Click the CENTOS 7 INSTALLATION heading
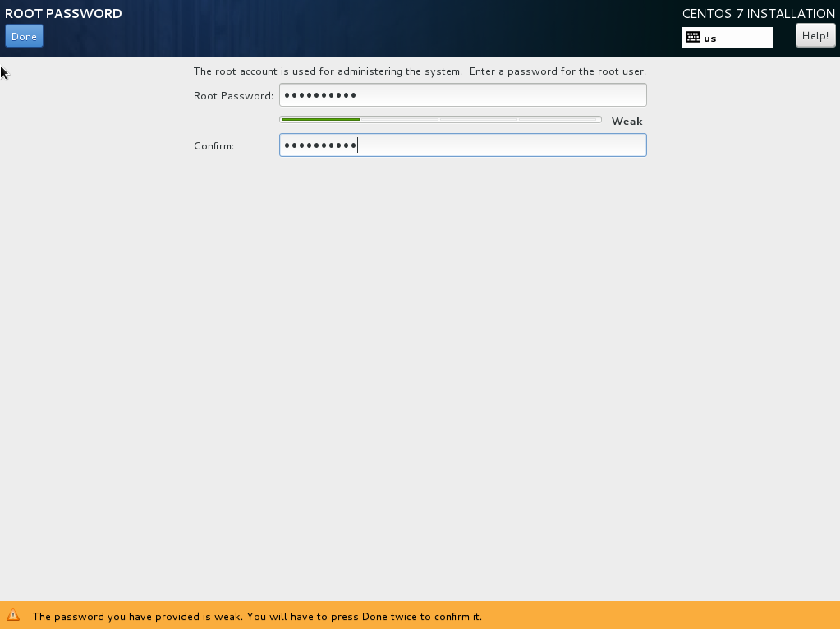The width and height of the screenshot is (840, 629). [x=758, y=14]
